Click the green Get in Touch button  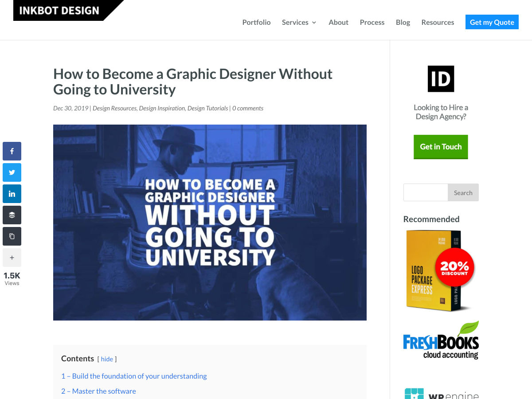441,147
